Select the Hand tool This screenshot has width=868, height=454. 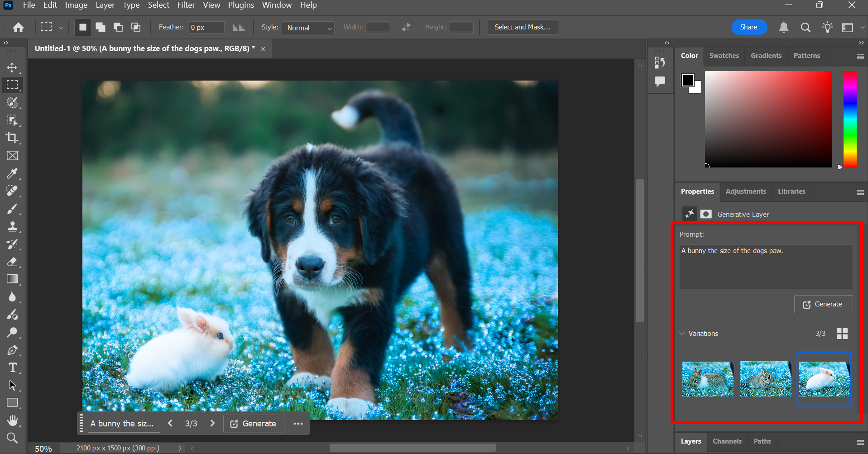(x=12, y=420)
